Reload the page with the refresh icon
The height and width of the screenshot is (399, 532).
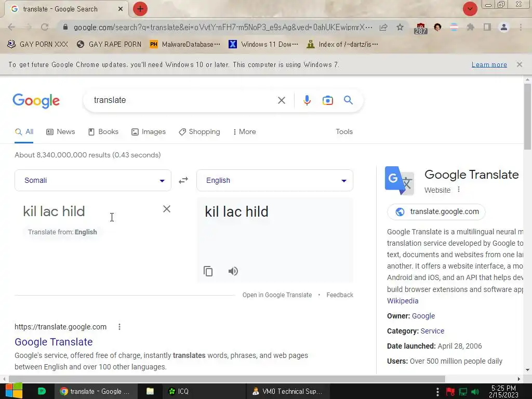(45, 27)
